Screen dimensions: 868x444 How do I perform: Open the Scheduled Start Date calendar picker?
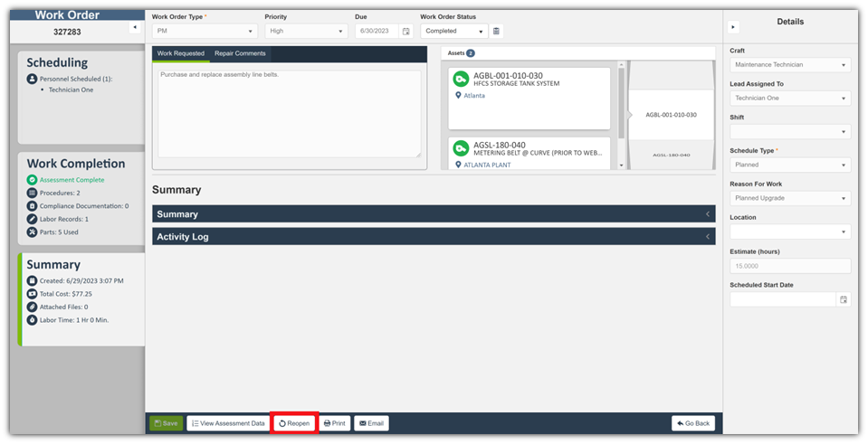click(x=843, y=299)
